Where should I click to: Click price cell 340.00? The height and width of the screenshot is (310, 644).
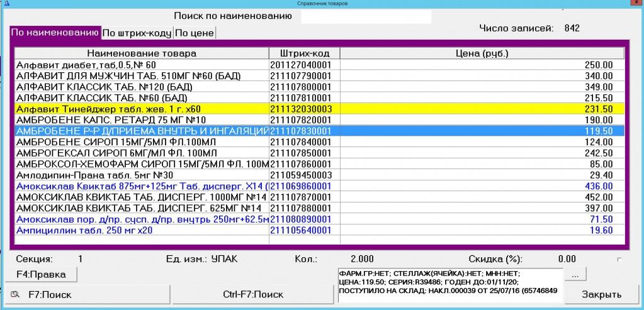(x=482, y=76)
